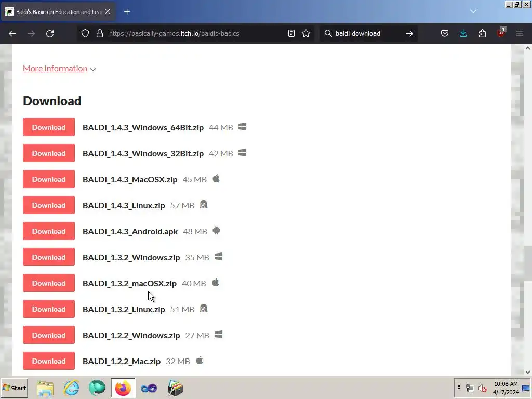
Task: Open a new browser tab
Action: click(127, 12)
